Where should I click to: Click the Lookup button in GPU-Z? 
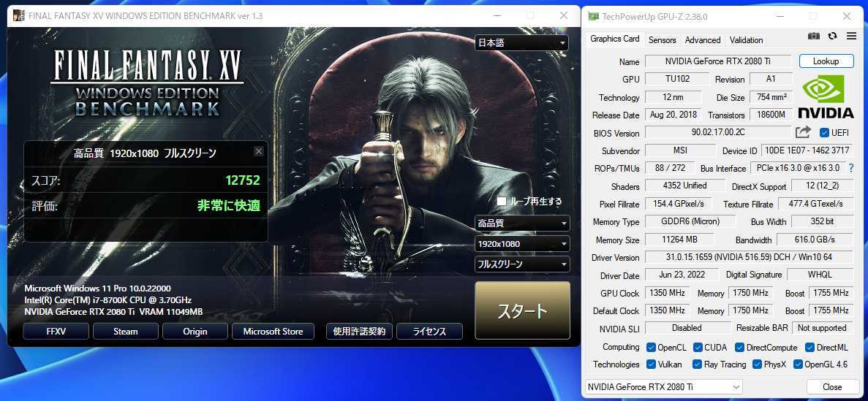[x=826, y=61]
